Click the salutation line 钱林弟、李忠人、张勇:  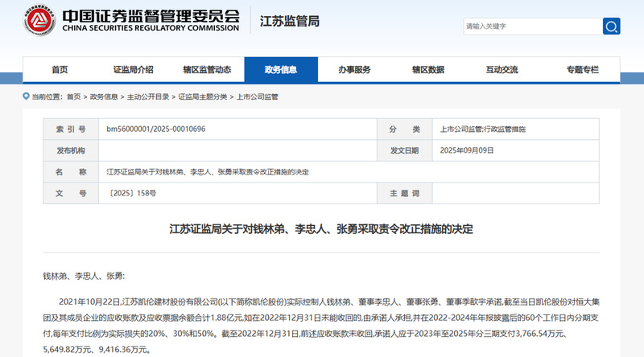pyautogui.click(x=84, y=276)
